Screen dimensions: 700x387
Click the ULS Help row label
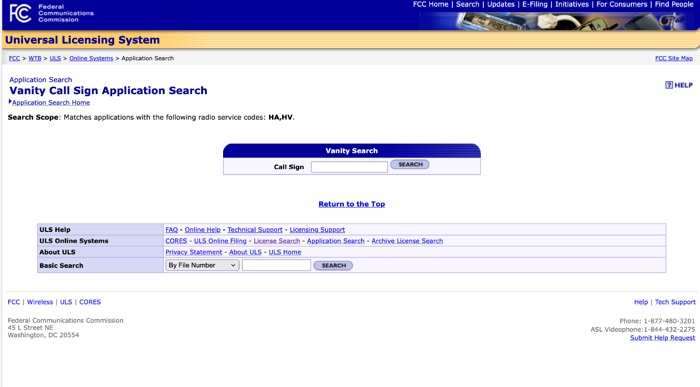click(x=55, y=230)
